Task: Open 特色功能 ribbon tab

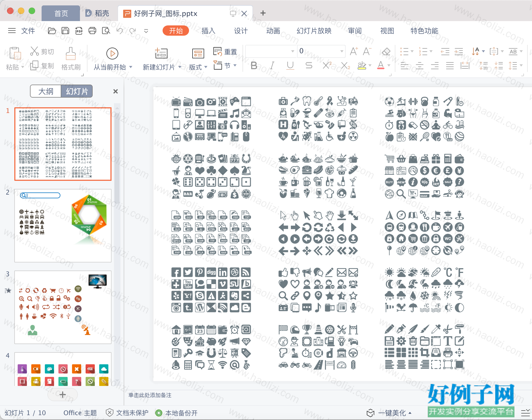Action: (x=424, y=31)
